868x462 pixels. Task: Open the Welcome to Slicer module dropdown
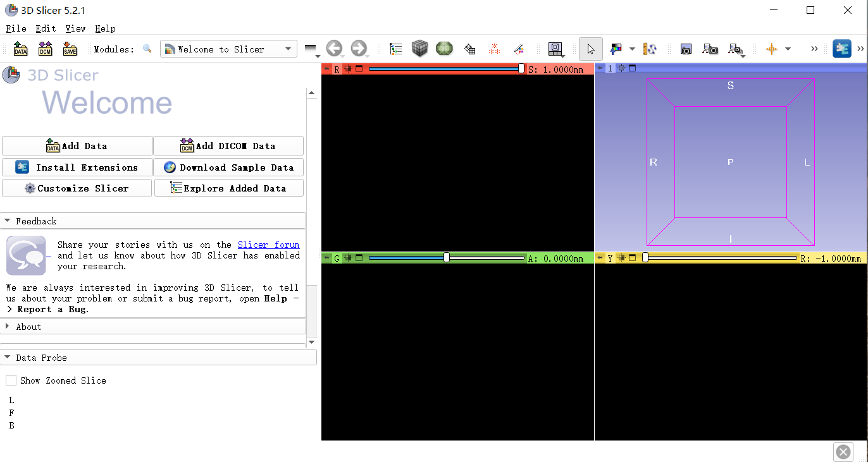click(228, 49)
